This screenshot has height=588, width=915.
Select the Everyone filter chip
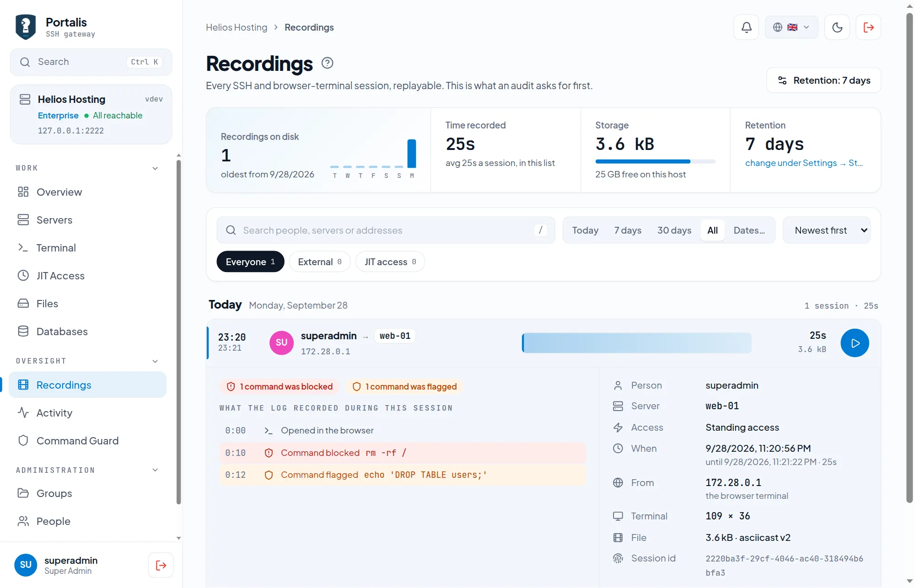(x=250, y=262)
